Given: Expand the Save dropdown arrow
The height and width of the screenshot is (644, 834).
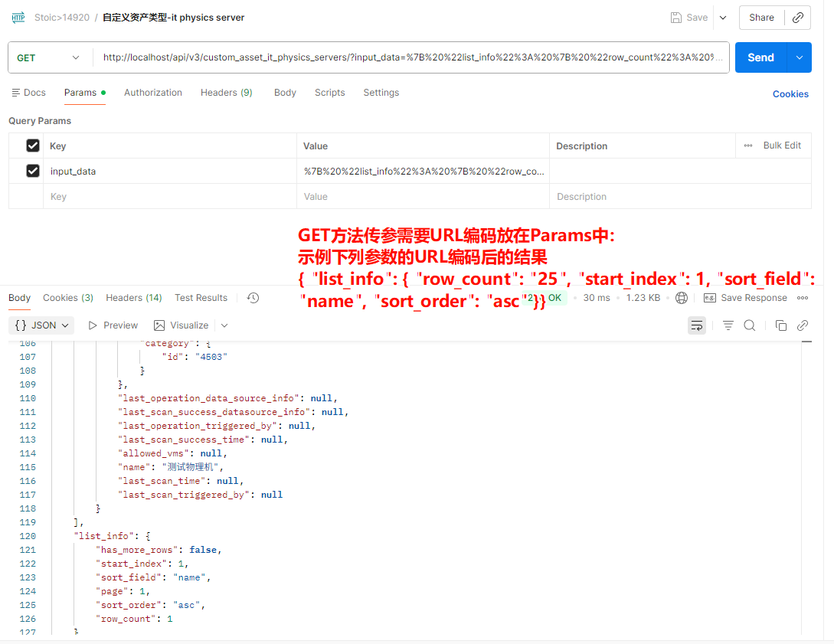Looking at the screenshot, I should (723, 18).
